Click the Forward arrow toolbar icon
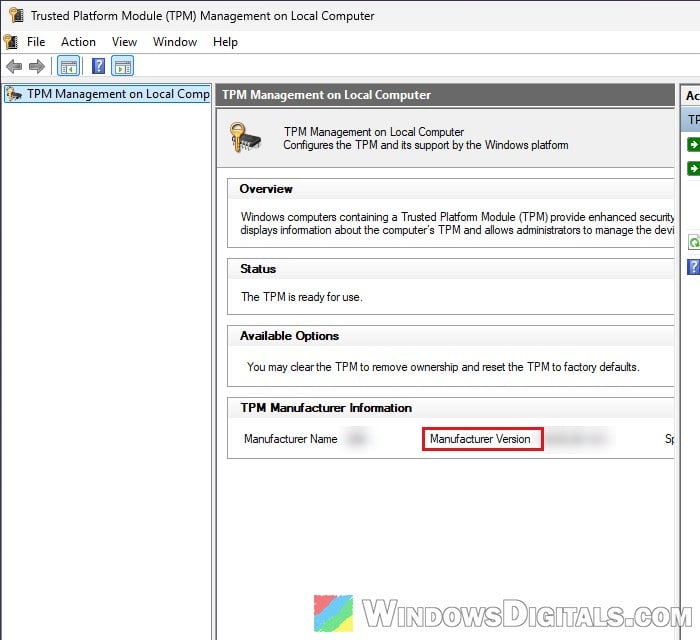 [x=37, y=67]
